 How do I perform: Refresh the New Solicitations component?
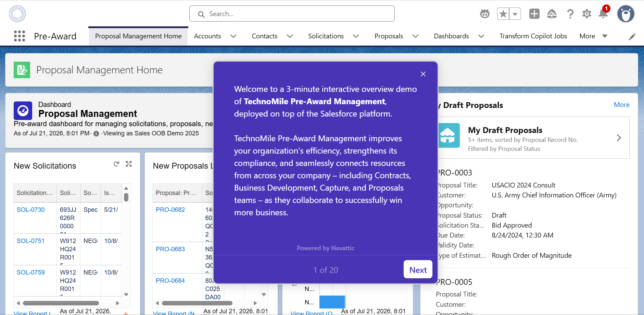pyautogui.click(x=116, y=164)
